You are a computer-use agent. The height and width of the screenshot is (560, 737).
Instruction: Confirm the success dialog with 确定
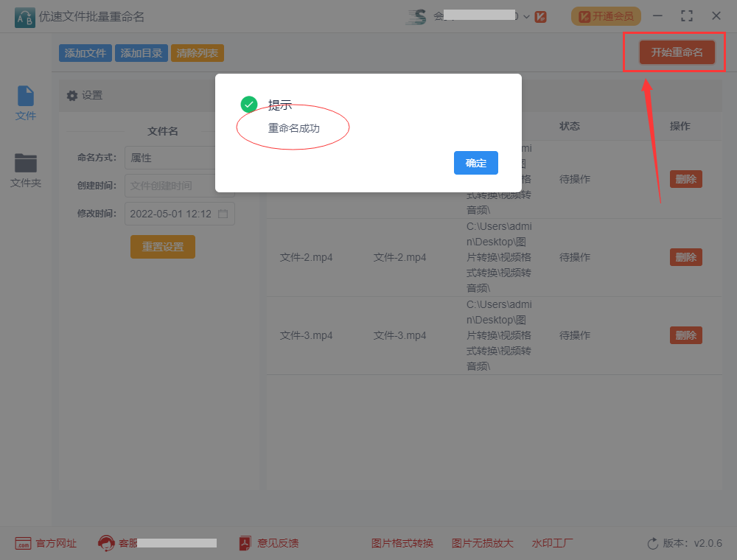475,164
